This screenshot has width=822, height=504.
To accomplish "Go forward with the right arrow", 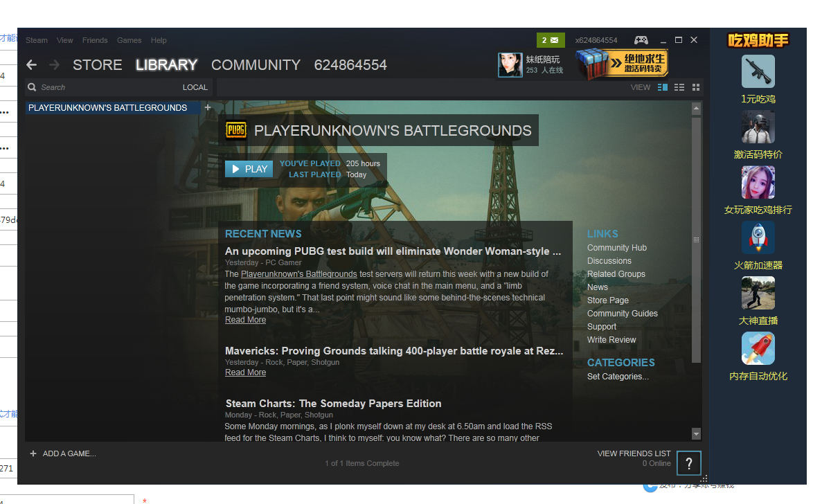I will point(54,65).
